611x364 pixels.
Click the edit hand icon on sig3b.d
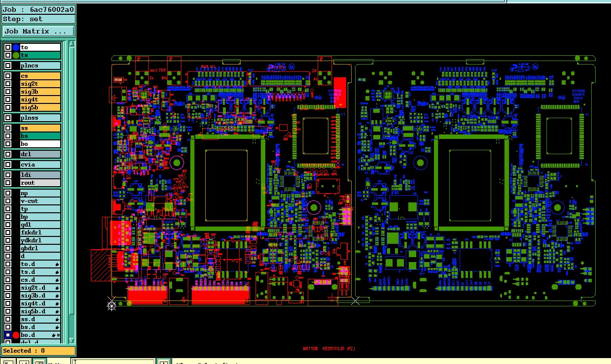click(57, 296)
